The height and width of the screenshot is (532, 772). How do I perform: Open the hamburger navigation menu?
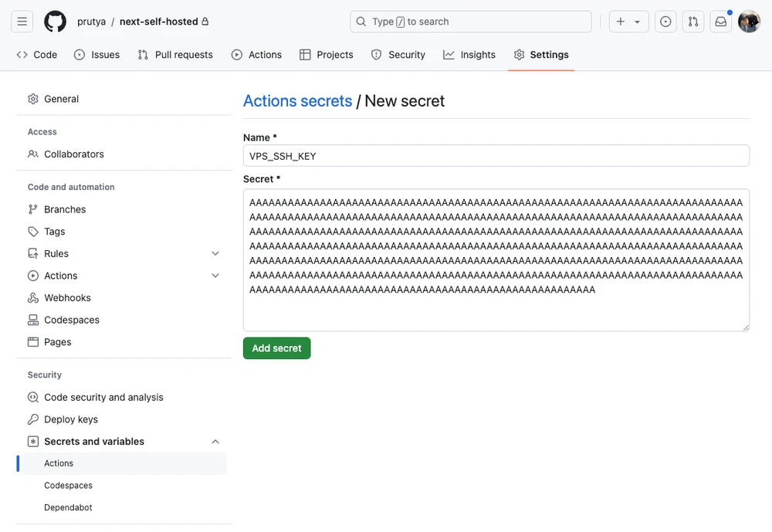(22, 22)
